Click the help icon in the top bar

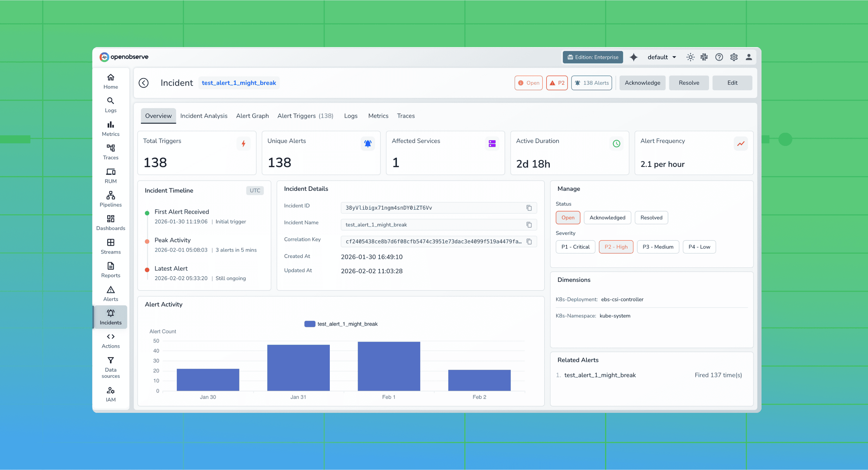pyautogui.click(x=719, y=57)
